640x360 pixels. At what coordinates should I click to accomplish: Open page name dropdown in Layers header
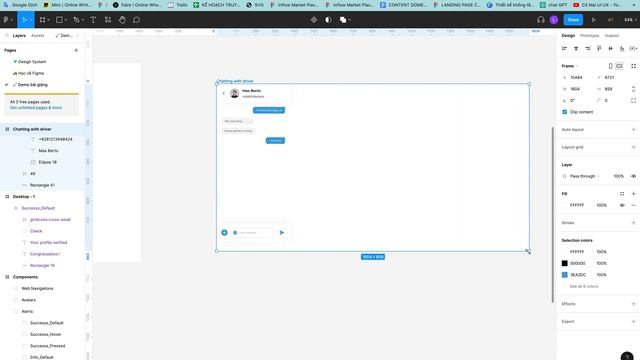point(67,36)
